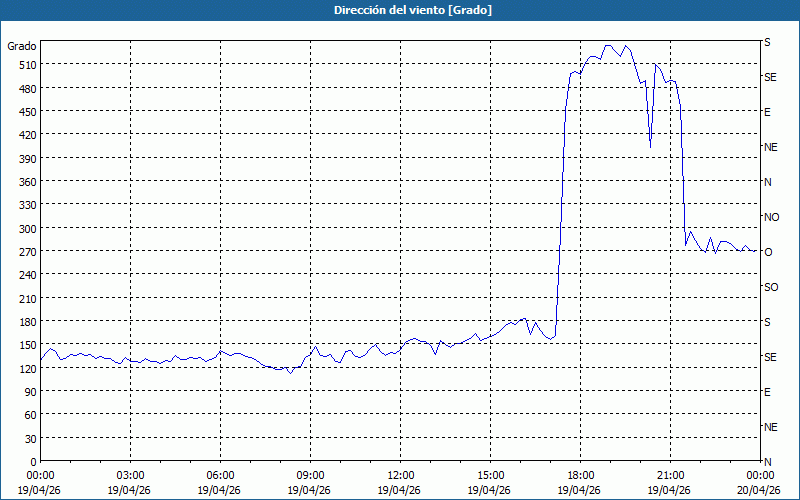This screenshot has height=500, width=800.
Task: Click the NO compass label on right axis
Action: click(771, 217)
